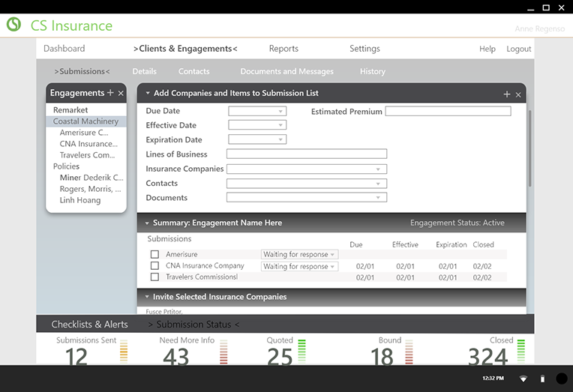573x392 pixels.
Task: Click the Wi-Fi icon in taskbar
Action: pos(523,379)
